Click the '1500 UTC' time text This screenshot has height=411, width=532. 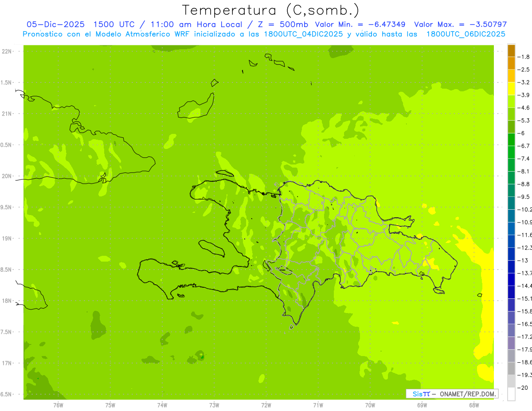coord(114,24)
